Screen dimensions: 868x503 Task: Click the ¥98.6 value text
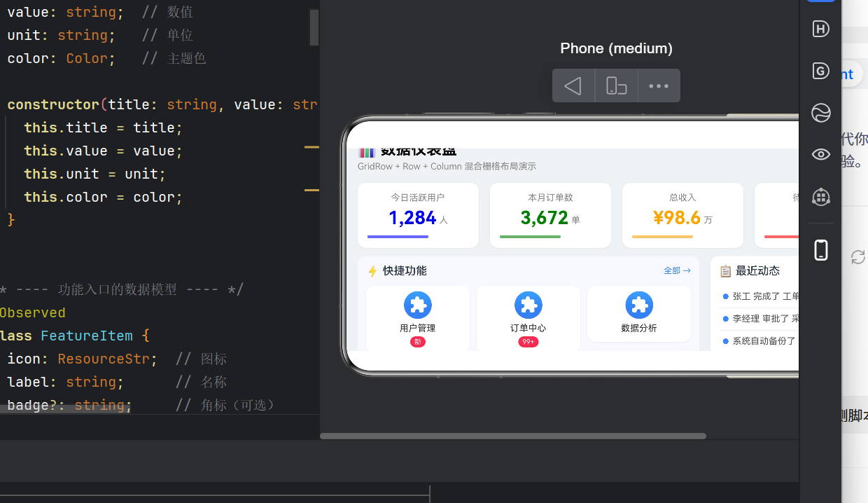point(677,218)
